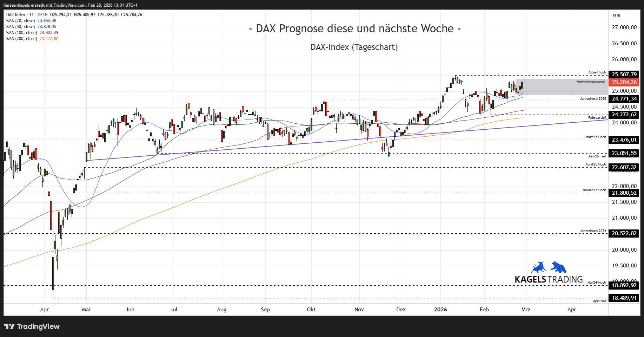Click the 19.500,00 price scale value

pyautogui.click(x=624, y=266)
